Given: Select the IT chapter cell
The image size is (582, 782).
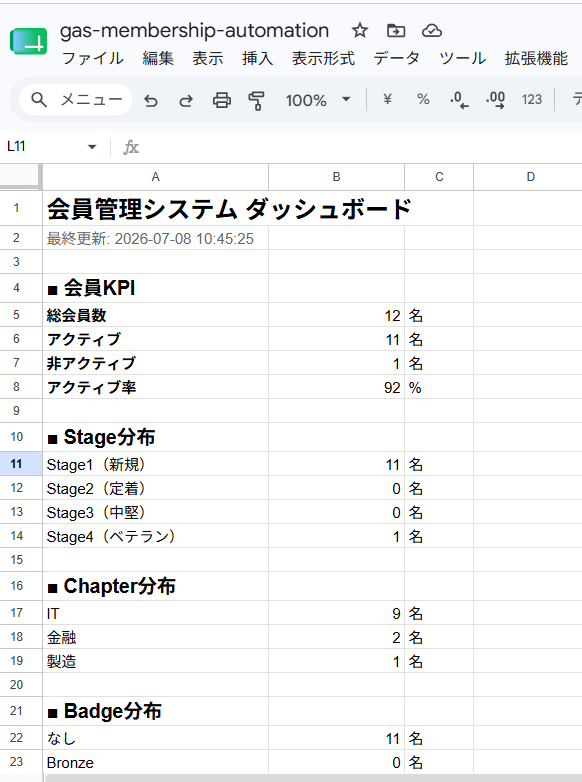Looking at the screenshot, I should point(156,613).
